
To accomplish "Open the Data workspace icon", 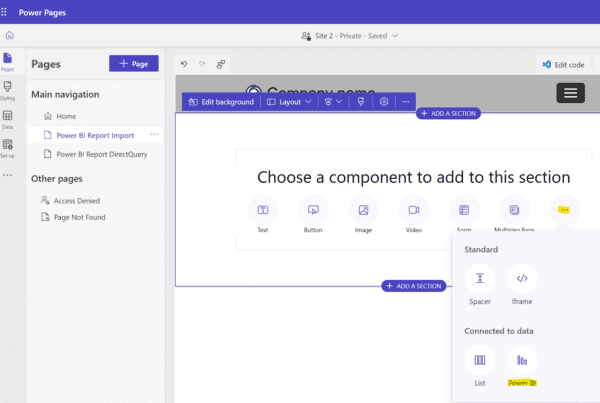I will tap(8, 120).
